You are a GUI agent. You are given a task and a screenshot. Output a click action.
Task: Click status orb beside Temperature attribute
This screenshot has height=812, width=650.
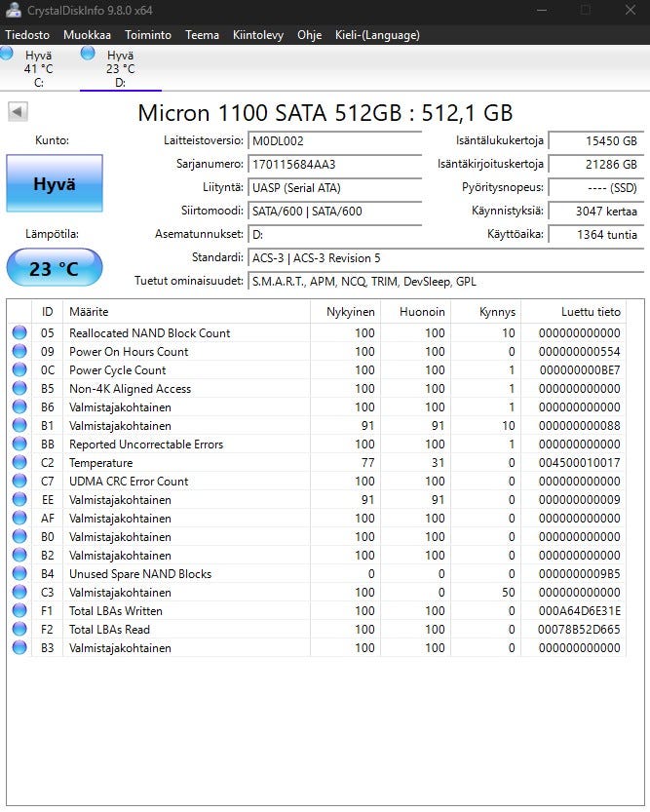click(x=19, y=463)
